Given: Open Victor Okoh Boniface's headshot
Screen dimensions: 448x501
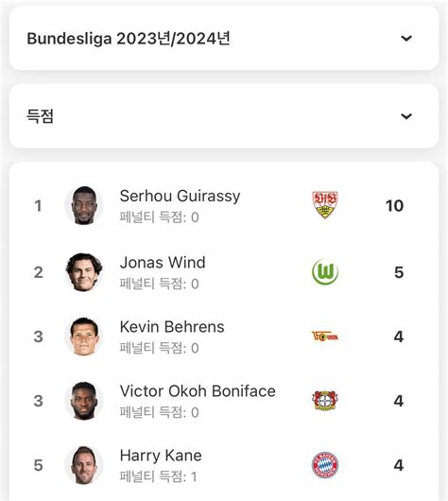Looking at the screenshot, I should pyautogui.click(x=84, y=401).
